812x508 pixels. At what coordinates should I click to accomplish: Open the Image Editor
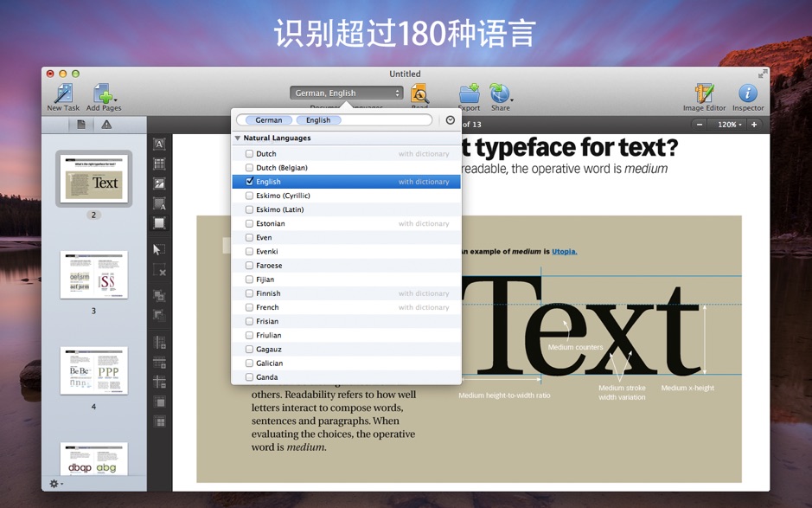(x=707, y=95)
